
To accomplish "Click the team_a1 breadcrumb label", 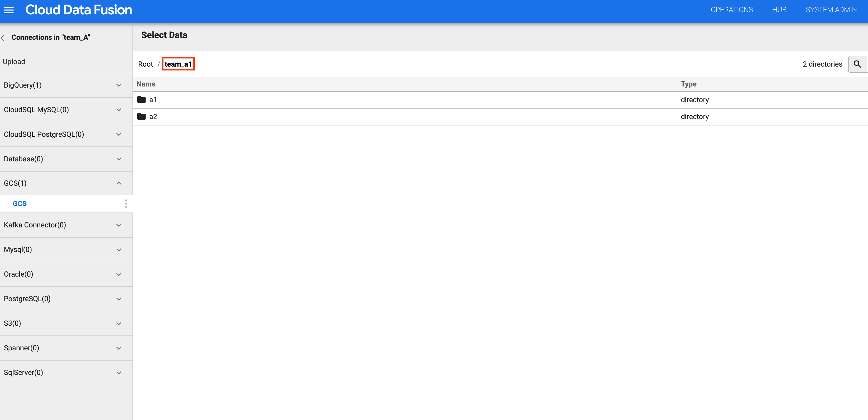I will tap(178, 64).
